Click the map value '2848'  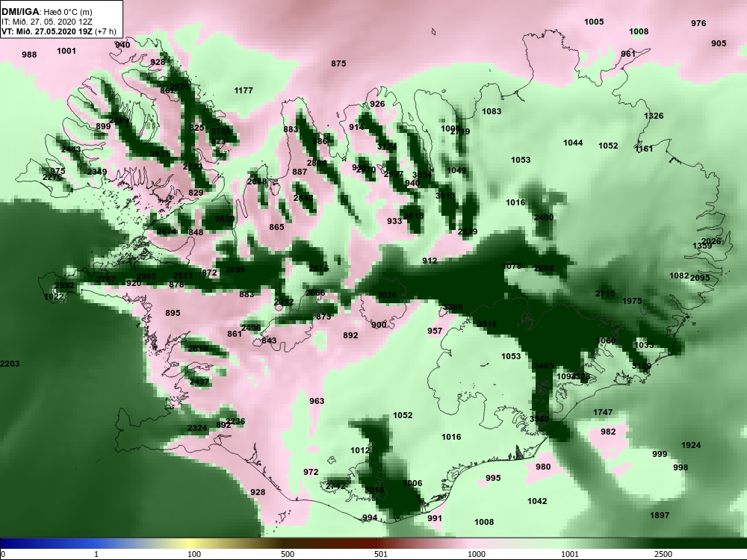pos(303,198)
